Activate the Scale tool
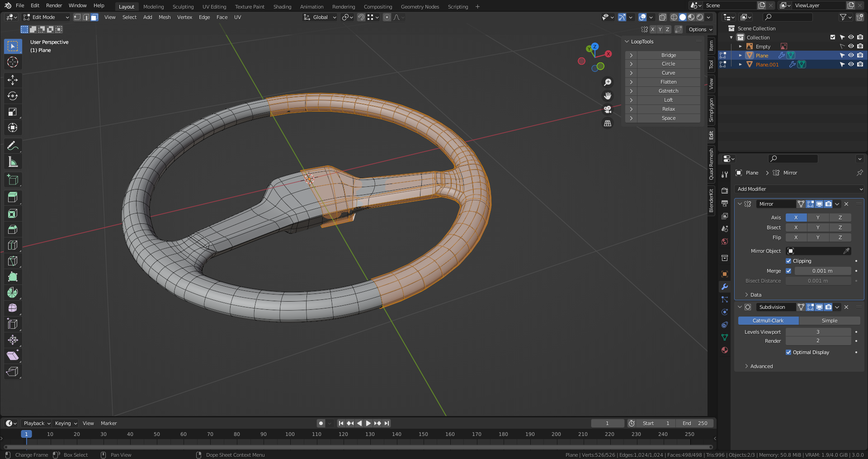Viewport: 868px width, 459px height. (x=13, y=112)
